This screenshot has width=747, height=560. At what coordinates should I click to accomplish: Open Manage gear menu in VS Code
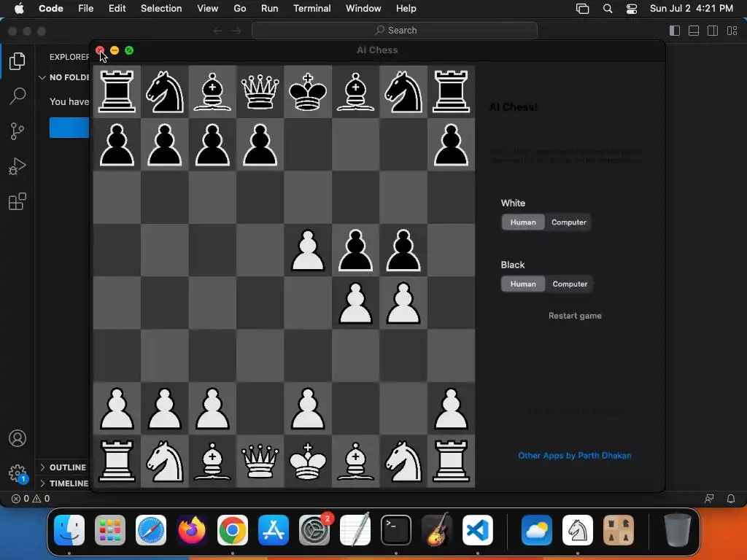(x=18, y=473)
